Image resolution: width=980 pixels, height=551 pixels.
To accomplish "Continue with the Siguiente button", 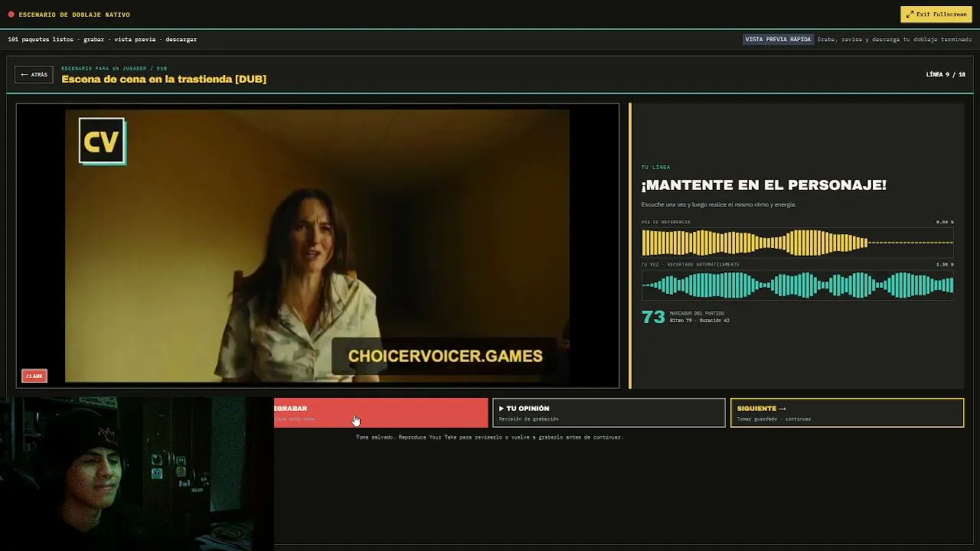I will (x=847, y=412).
